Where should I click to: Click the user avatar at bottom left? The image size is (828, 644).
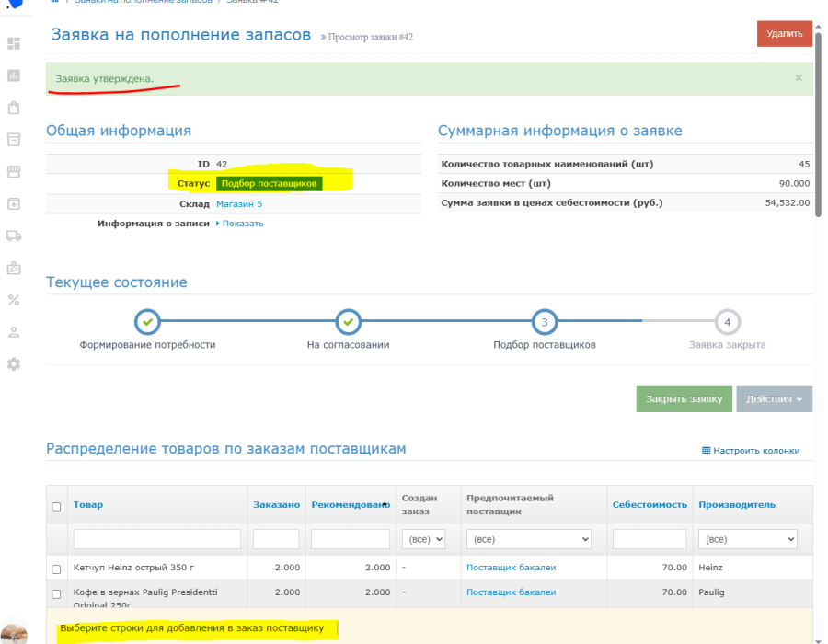point(14,634)
